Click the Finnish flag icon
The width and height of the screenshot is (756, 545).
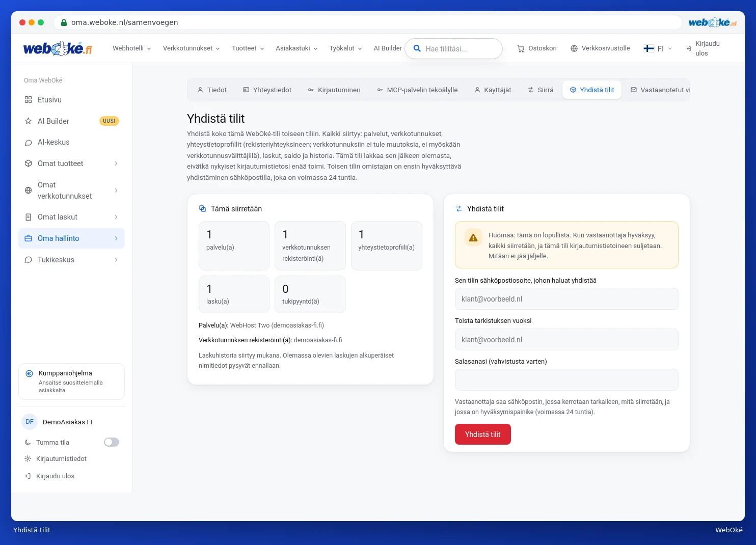pyautogui.click(x=649, y=48)
